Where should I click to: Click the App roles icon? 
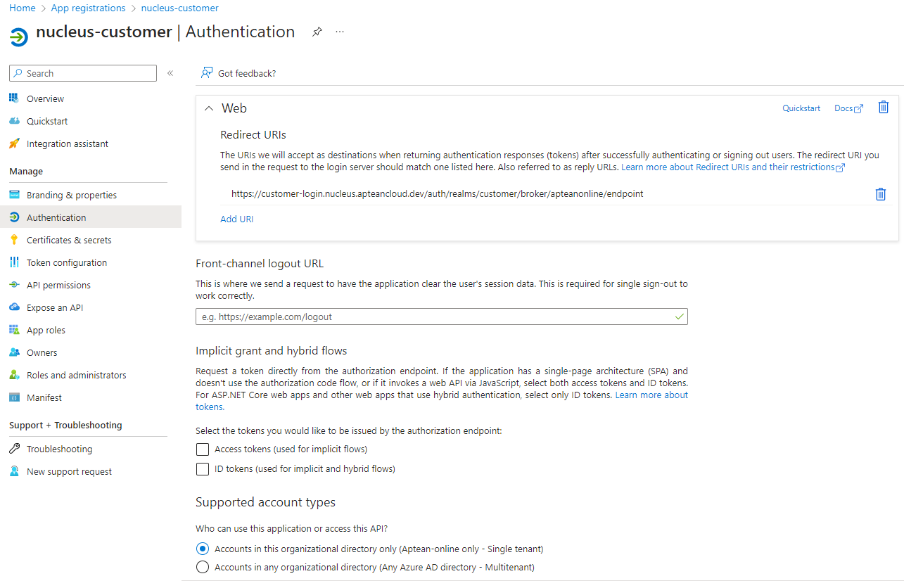pos(14,330)
